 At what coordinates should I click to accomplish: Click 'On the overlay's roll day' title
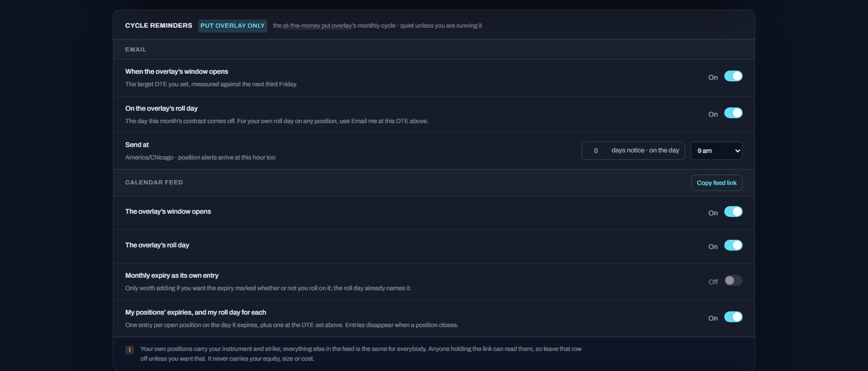[x=161, y=108]
